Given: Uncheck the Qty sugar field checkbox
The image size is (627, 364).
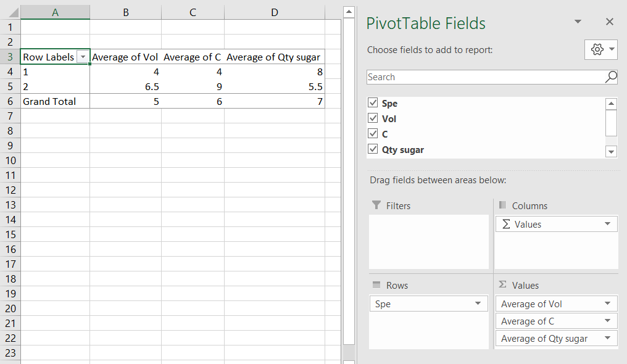Looking at the screenshot, I should 373,149.
